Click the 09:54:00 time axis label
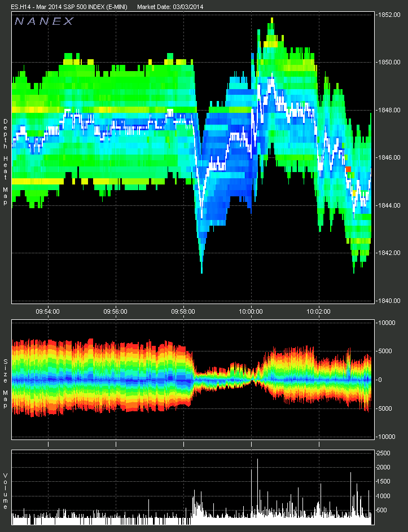408x532 pixels. (48, 311)
